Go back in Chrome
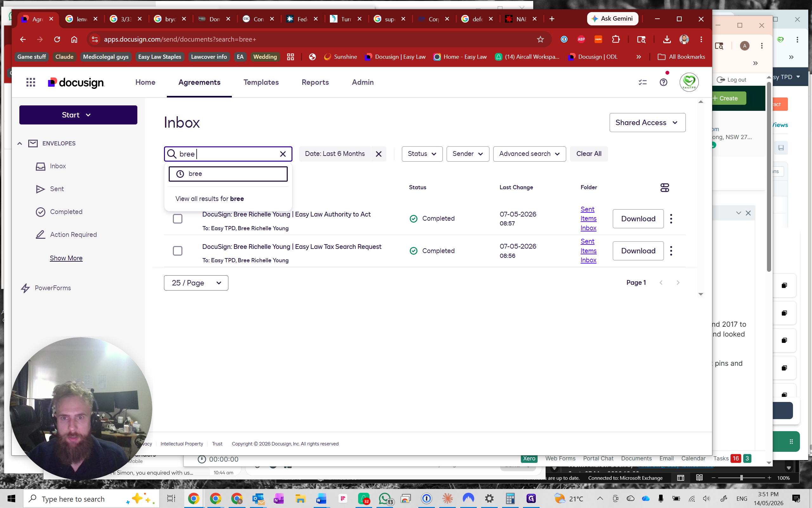Image resolution: width=812 pixels, height=508 pixels. tap(23, 39)
